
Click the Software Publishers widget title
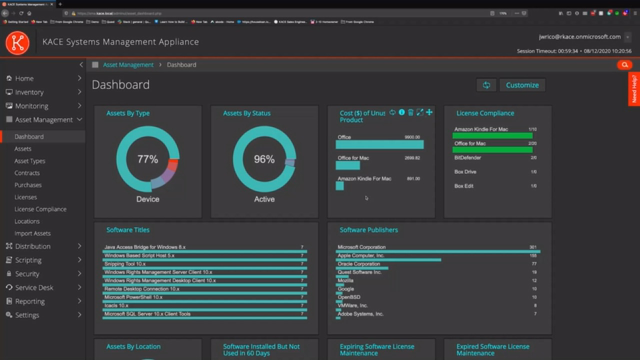coord(369,230)
